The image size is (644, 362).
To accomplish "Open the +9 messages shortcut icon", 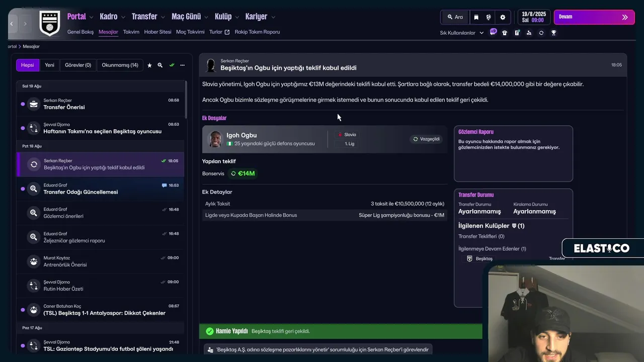I will click(x=493, y=32).
